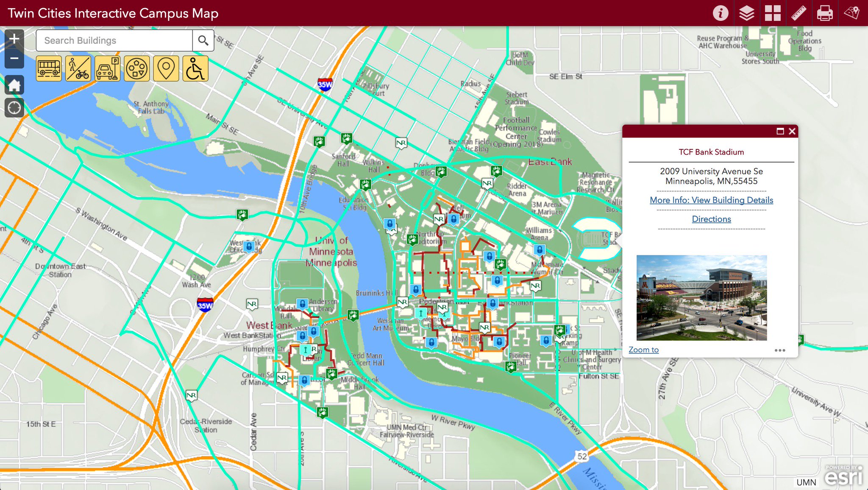This screenshot has height=490, width=868.
Task: Click the TCF Bank Stadium outline on map
Action: pyautogui.click(x=597, y=238)
